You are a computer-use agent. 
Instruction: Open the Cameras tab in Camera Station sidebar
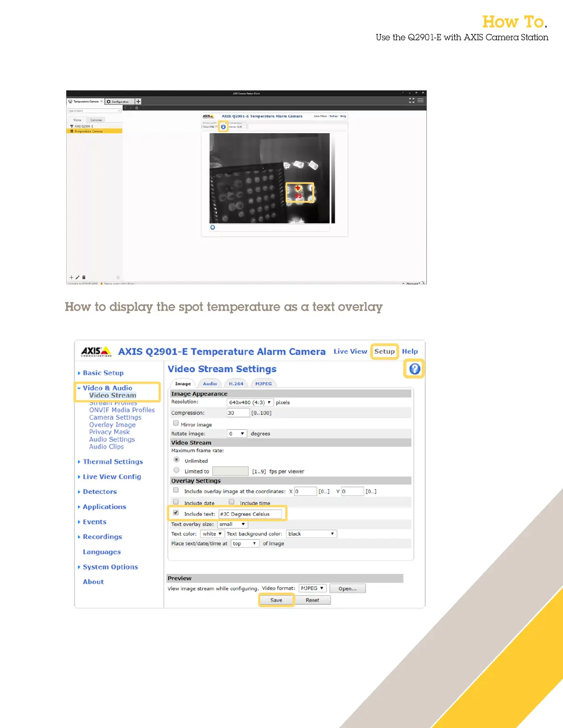(x=96, y=120)
